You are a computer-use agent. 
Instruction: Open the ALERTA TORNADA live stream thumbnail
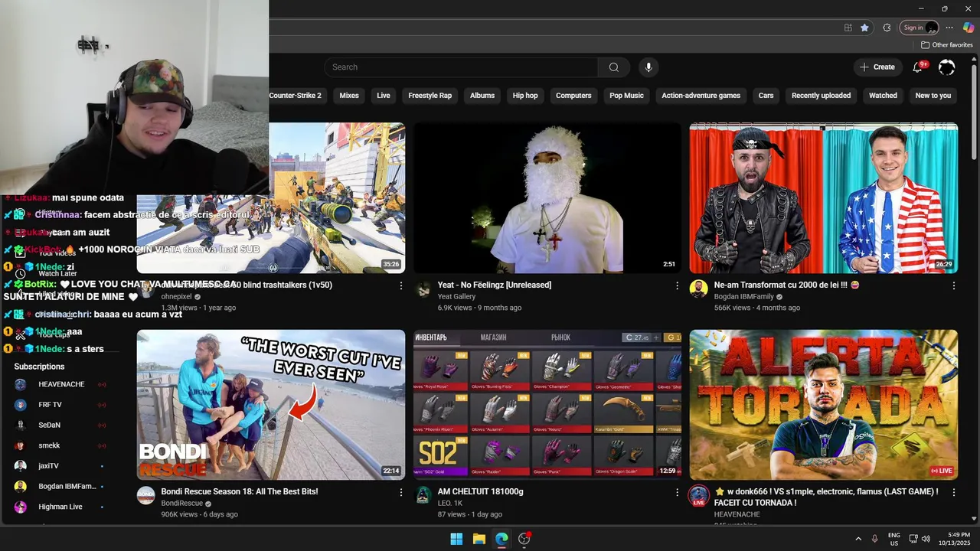(x=823, y=405)
